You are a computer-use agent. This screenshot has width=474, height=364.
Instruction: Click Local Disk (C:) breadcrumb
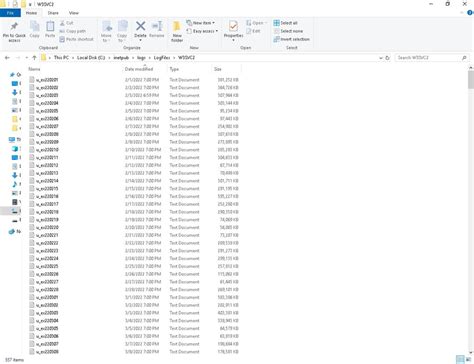click(x=91, y=58)
